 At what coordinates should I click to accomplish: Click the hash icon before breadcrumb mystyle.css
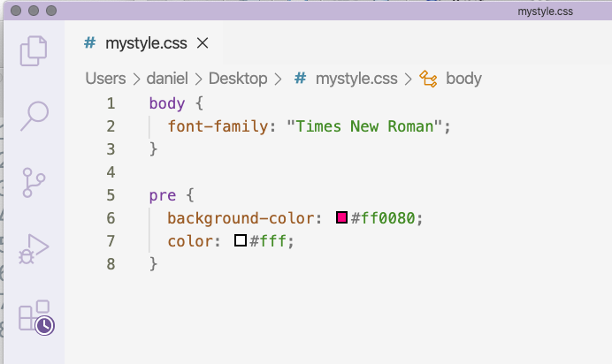(x=300, y=79)
